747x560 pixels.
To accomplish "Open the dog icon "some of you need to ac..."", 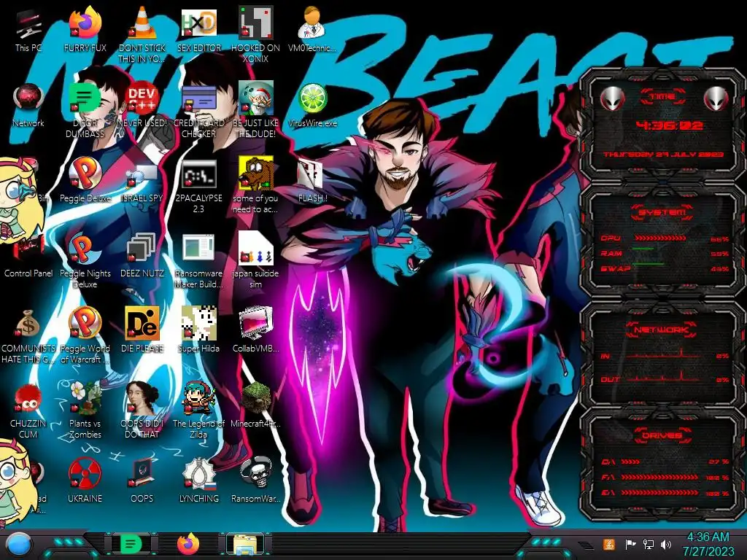I will click(255, 186).
